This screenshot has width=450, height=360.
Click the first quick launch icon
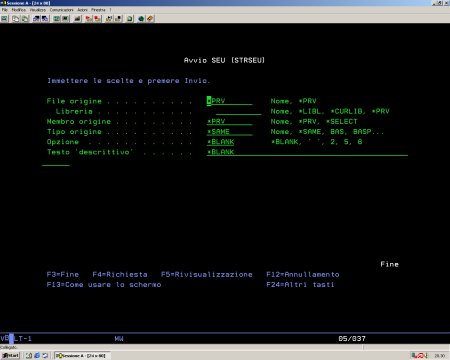coord(29,356)
